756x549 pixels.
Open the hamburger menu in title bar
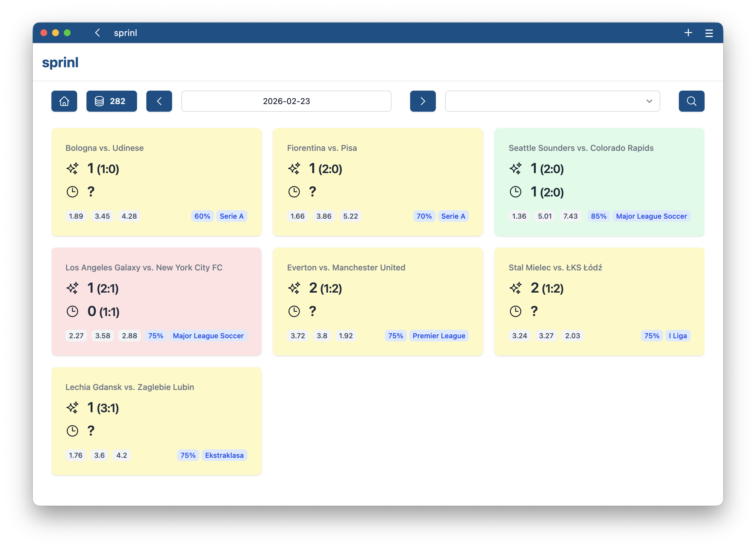[709, 33]
